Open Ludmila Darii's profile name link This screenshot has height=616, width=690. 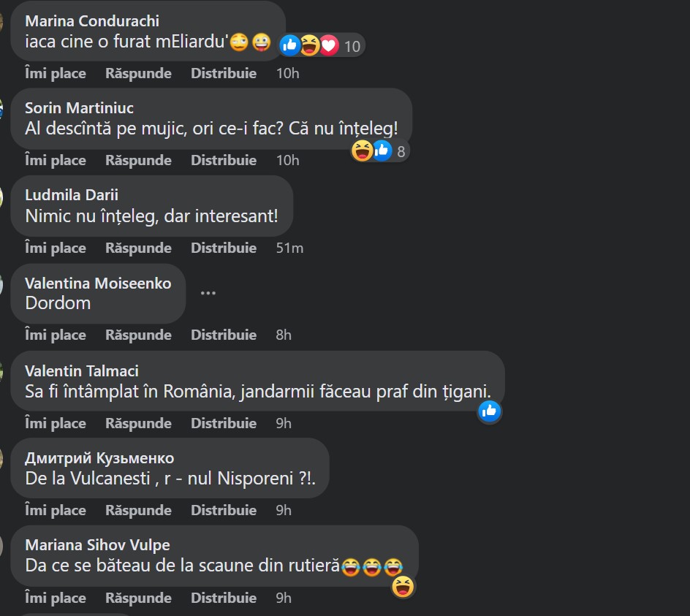[x=72, y=195]
